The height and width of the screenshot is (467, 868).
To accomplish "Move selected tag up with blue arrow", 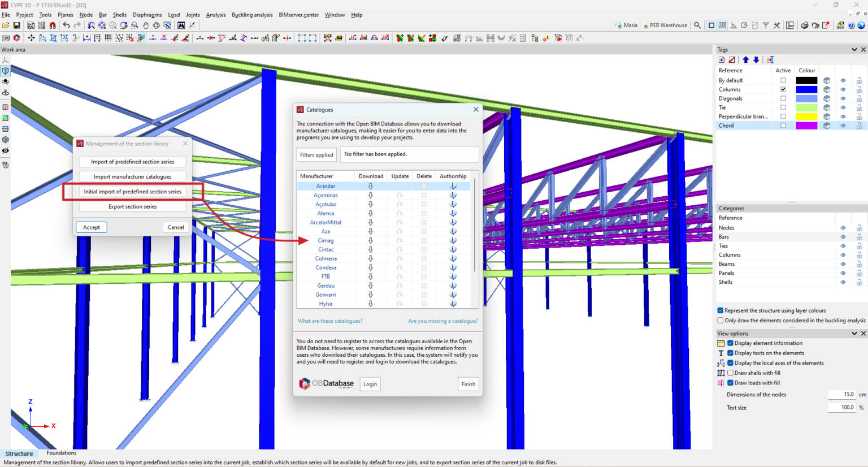I will [x=745, y=60].
